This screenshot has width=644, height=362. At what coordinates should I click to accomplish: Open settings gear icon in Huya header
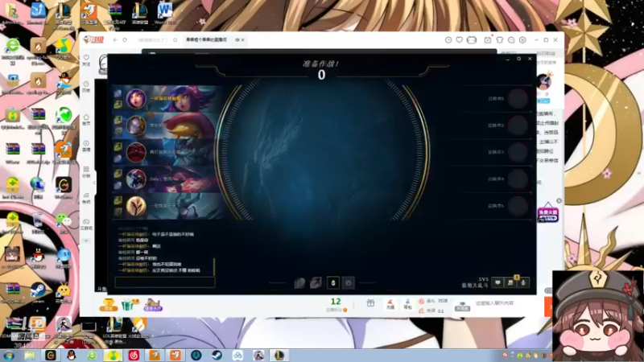(x=522, y=39)
